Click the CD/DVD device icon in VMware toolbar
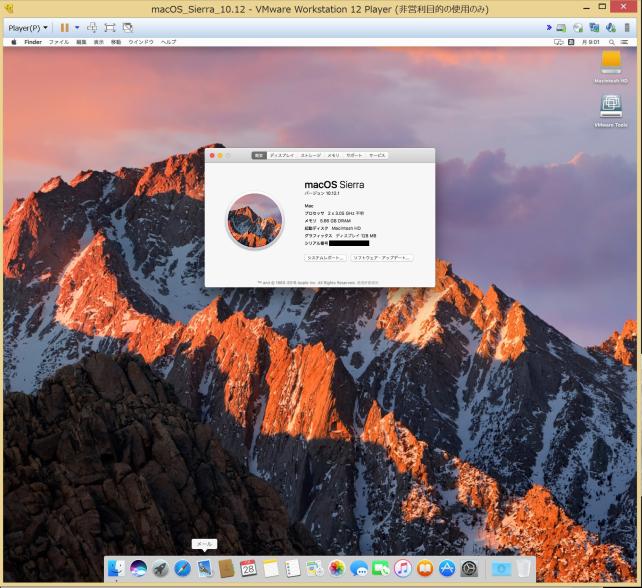Screen dimensions: 642x588 coord(578,28)
